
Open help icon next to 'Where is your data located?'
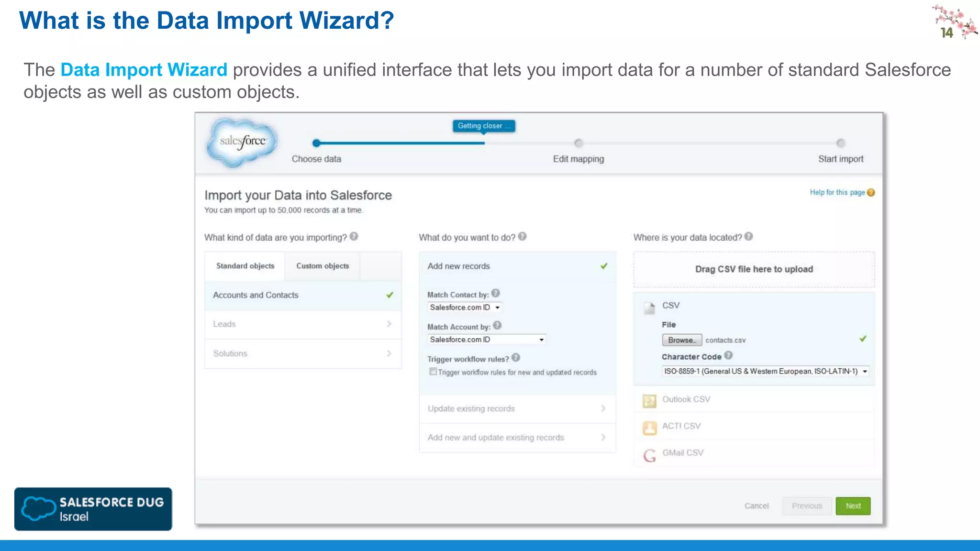click(749, 236)
